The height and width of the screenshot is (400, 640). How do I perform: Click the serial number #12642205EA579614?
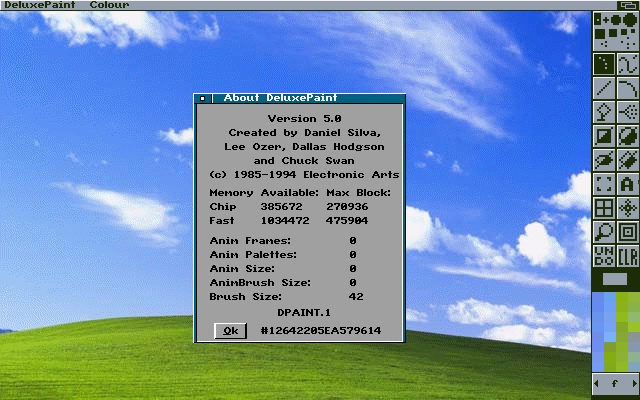coord(321,331)
